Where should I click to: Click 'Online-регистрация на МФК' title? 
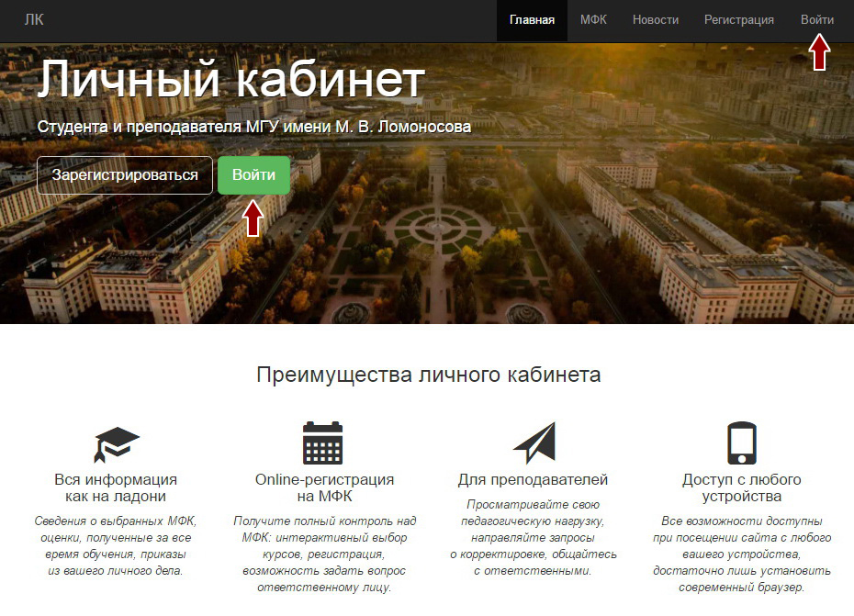tap(324, 487)
